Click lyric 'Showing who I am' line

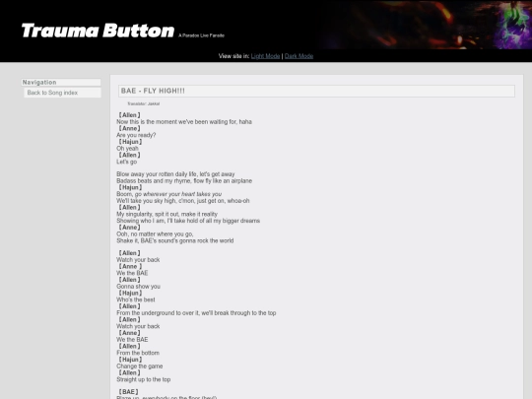coord(188,221)
